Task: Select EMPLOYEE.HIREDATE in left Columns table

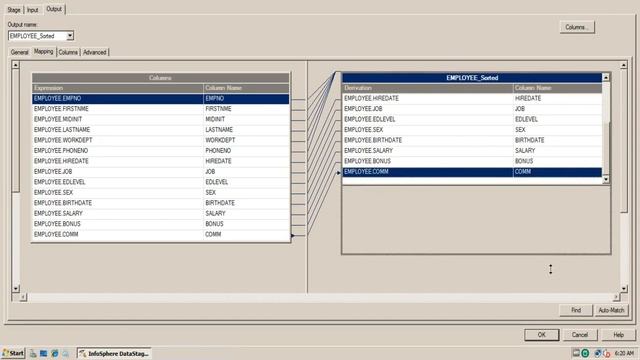Action: pyautogui.click(x=117, y=161)
